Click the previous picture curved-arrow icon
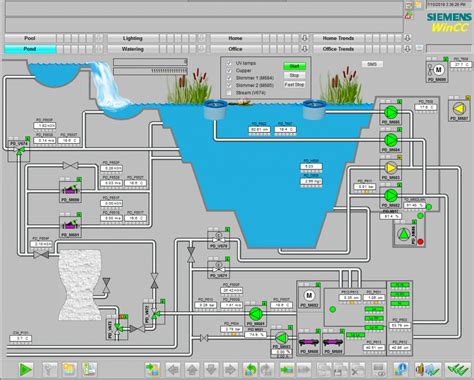This screenshot has width=474, height=380. pos(250,369)
